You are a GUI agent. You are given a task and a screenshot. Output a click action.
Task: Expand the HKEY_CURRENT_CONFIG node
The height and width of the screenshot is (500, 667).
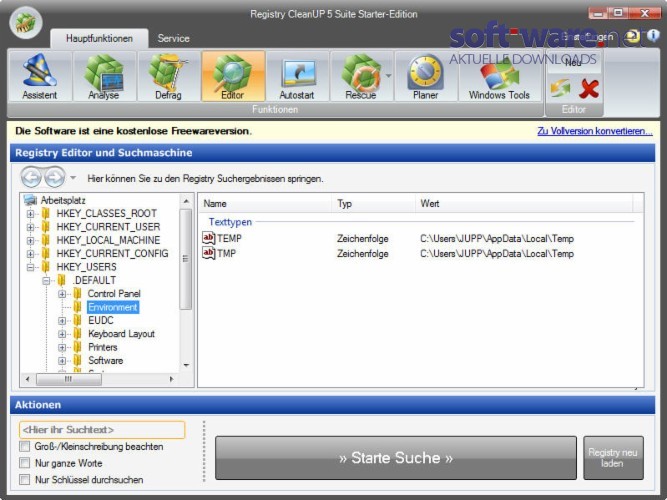(30, 254)
